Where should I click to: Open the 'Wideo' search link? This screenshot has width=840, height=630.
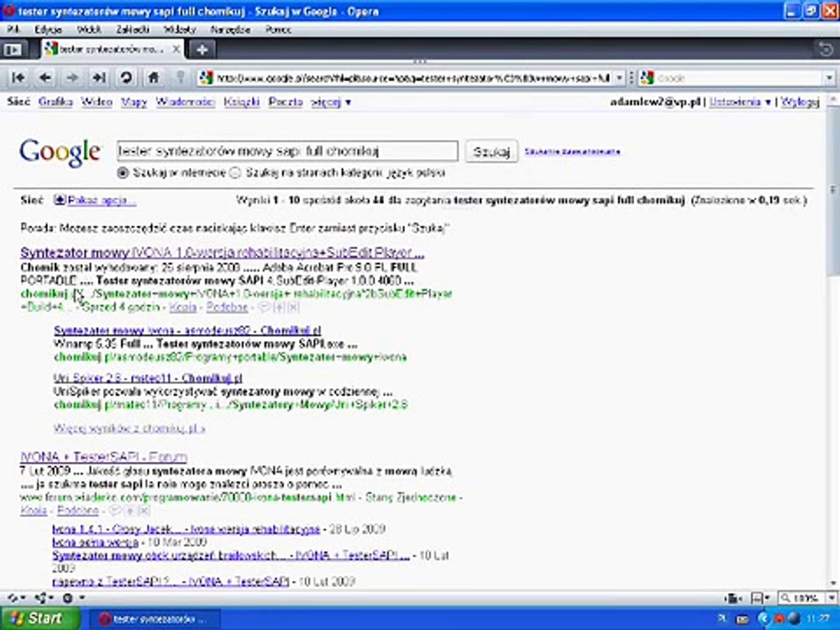point(97,102)
